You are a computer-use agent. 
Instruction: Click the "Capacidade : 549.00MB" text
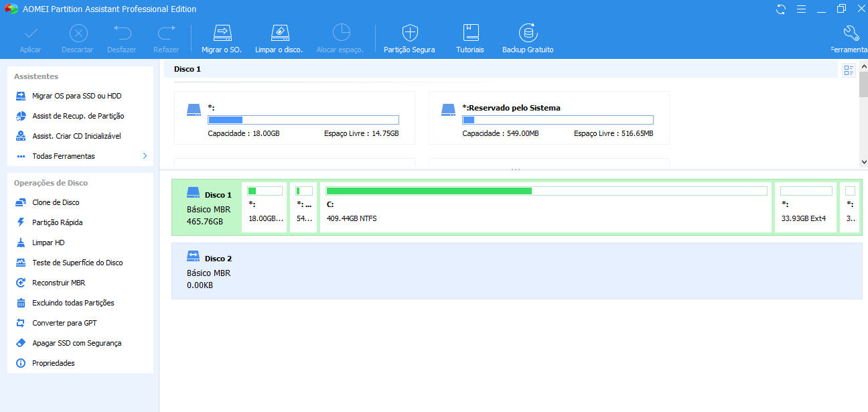point(500,134)
